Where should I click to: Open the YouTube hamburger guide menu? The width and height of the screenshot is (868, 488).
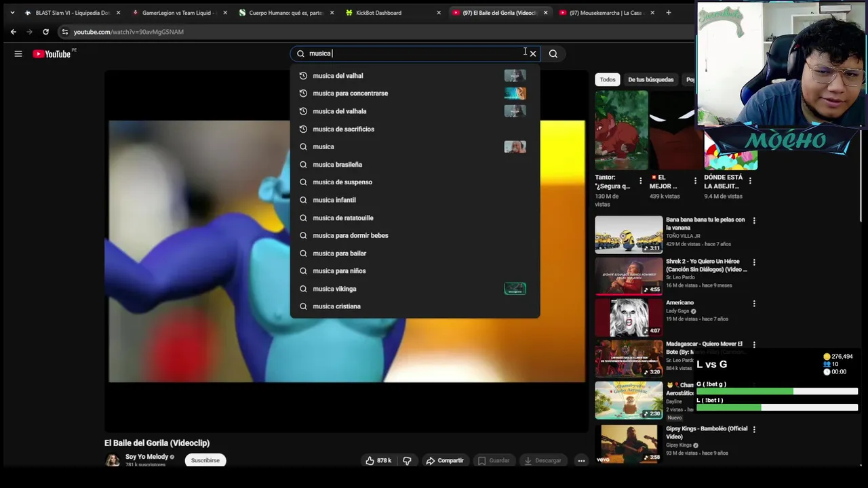18,54
